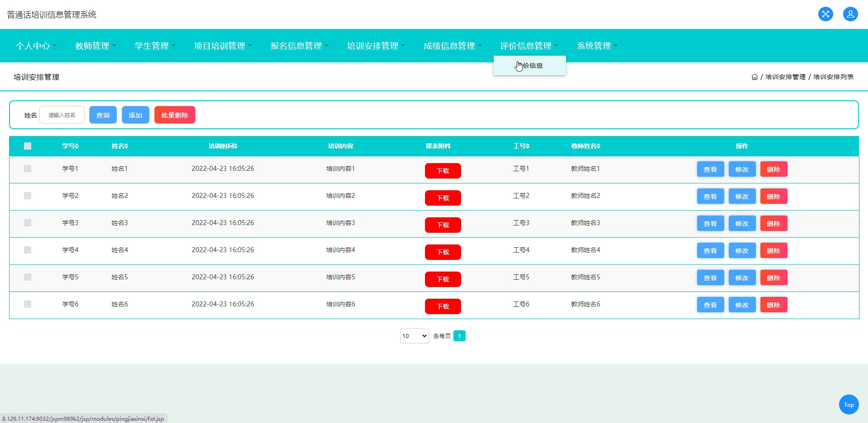
Task: Expand the 系统管理 menu
Action: (597, 46)
